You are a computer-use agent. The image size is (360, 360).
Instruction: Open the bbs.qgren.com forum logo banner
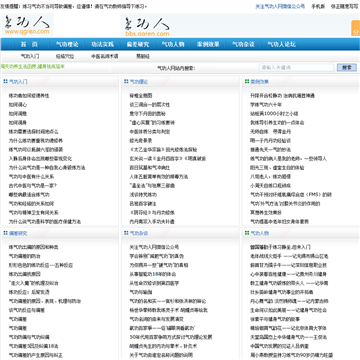pyautogui.click(x=147, y=26)
